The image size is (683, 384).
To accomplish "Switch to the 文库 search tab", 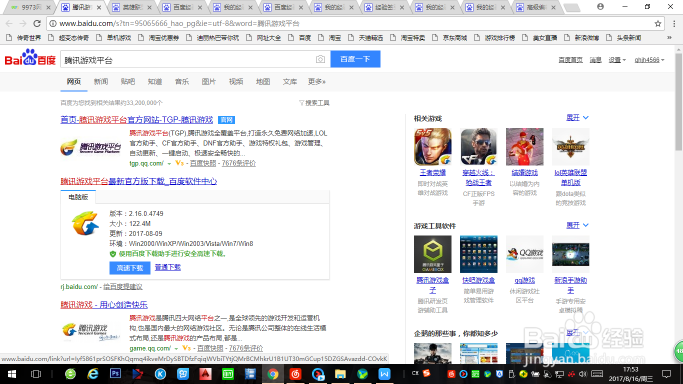I will pyautogui.click(x=290, y=81).
